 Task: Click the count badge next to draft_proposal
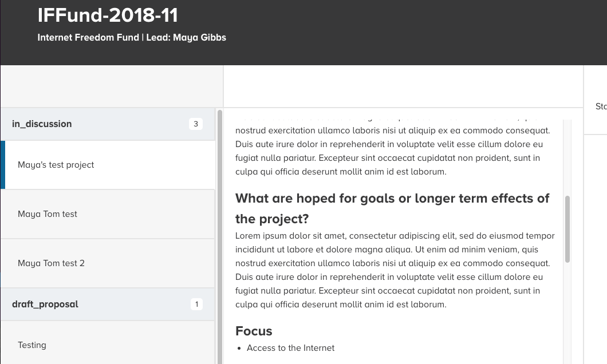pos(196,304)
